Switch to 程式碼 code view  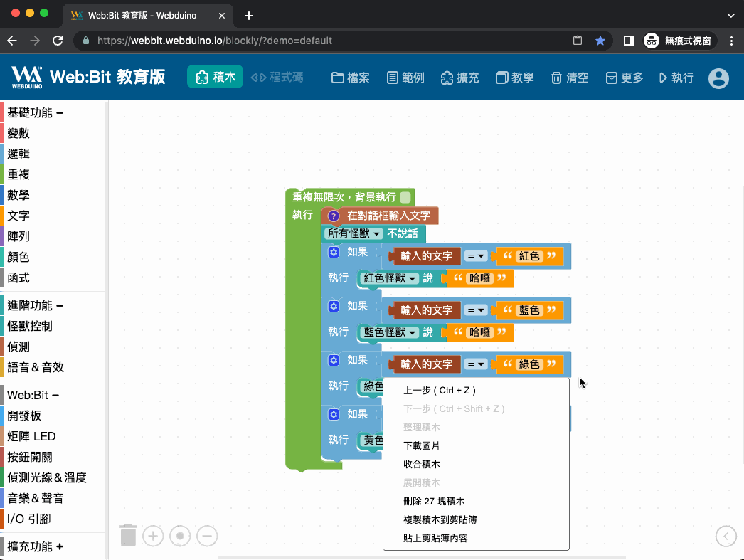click(277, 78)
